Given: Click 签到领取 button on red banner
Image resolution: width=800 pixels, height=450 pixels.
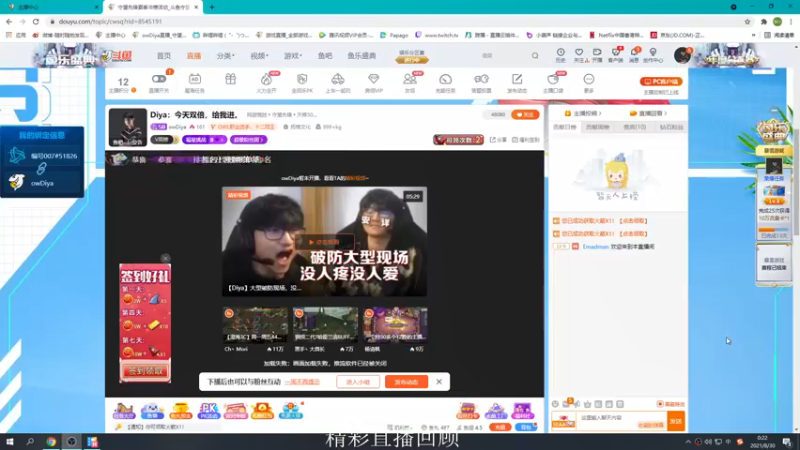Looking at the screenshot, I should 145,371.
